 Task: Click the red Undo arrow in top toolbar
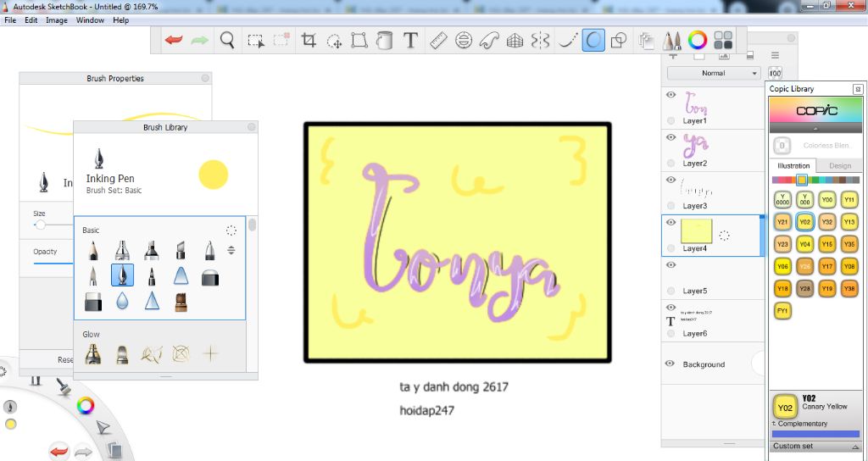coord(174,40)
